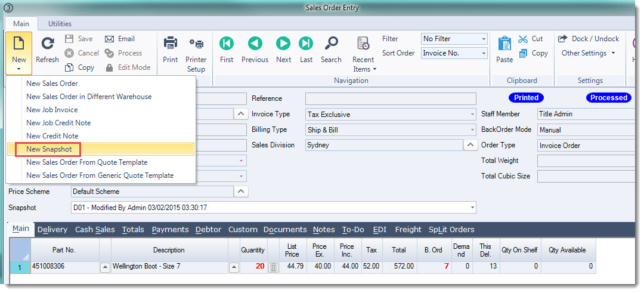The image size is (644, 293).
Task: Click the Description expand arrow on line 1
Action: pos(234,267)
